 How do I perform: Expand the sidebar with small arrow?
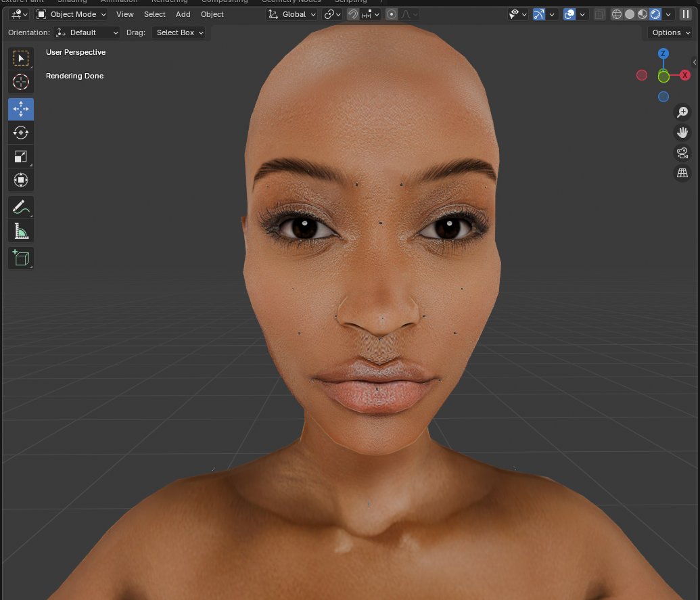coord(695,62)
